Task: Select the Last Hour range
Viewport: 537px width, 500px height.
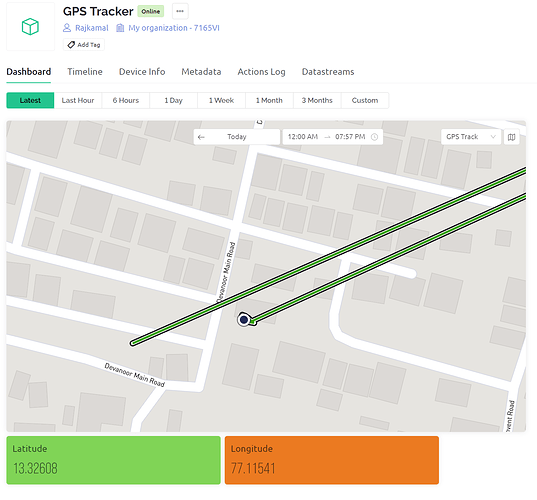Action: [x=78, y=100]
